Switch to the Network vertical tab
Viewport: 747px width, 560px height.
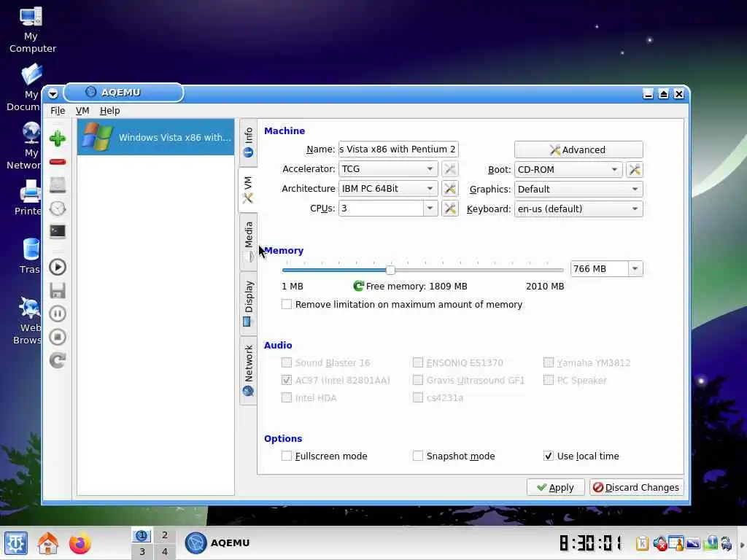point(248,370)
